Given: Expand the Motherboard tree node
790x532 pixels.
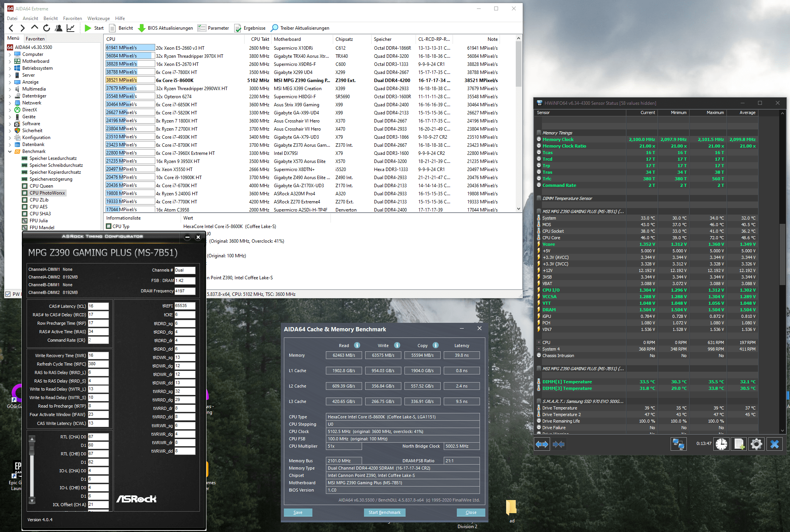Looking at the screenshot, I should [10, 61].
